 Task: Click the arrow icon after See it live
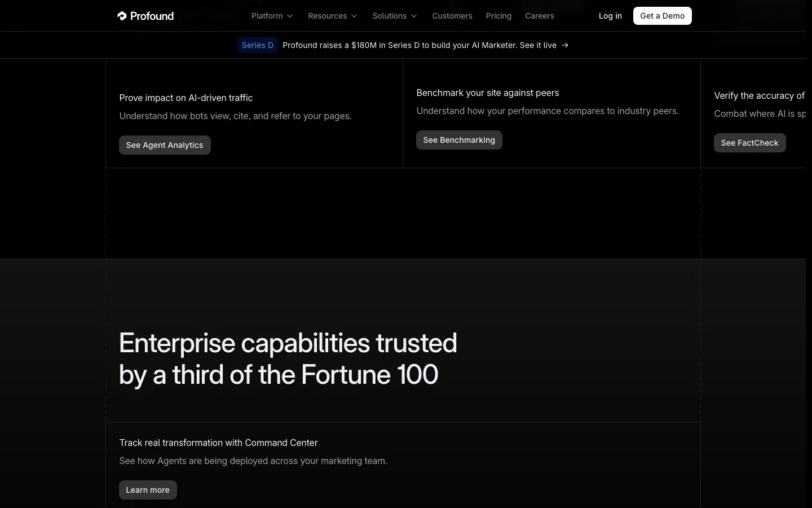tap(565, 45)
